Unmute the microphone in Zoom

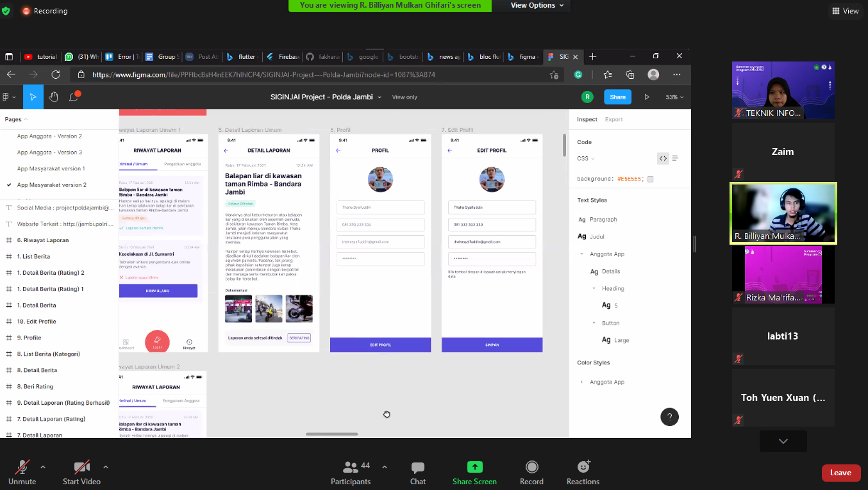(x=22, y=473)
